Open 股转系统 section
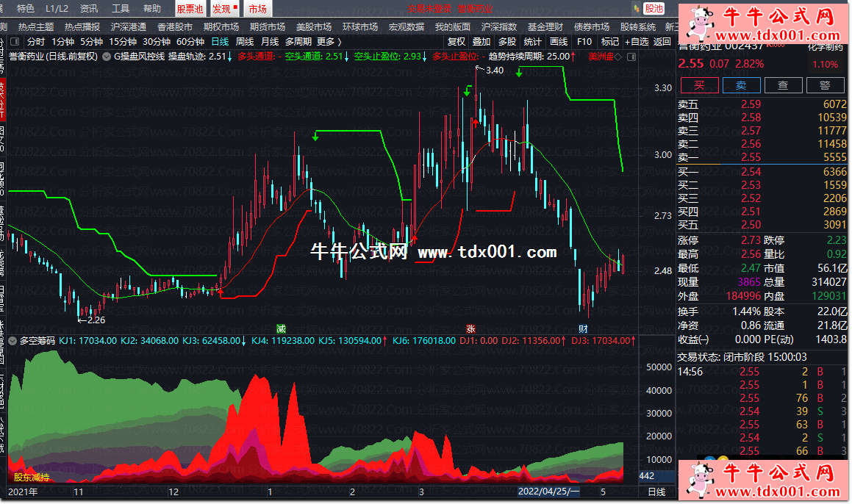This screenshot has height=504, width=852. 638,26
